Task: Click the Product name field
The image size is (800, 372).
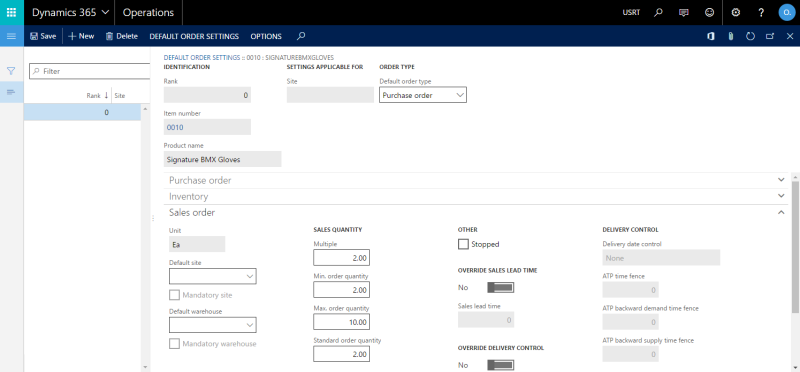Action: pos(222,159)
